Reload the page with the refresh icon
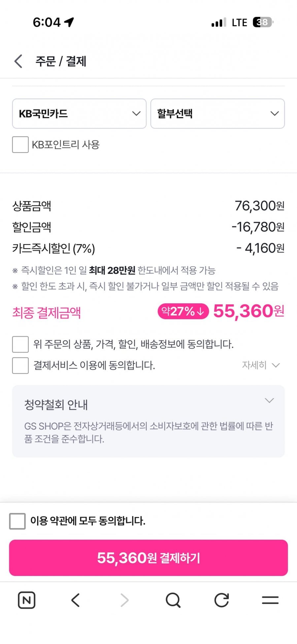The width and height of the screenshot is (297, 644). click(221, 600)
